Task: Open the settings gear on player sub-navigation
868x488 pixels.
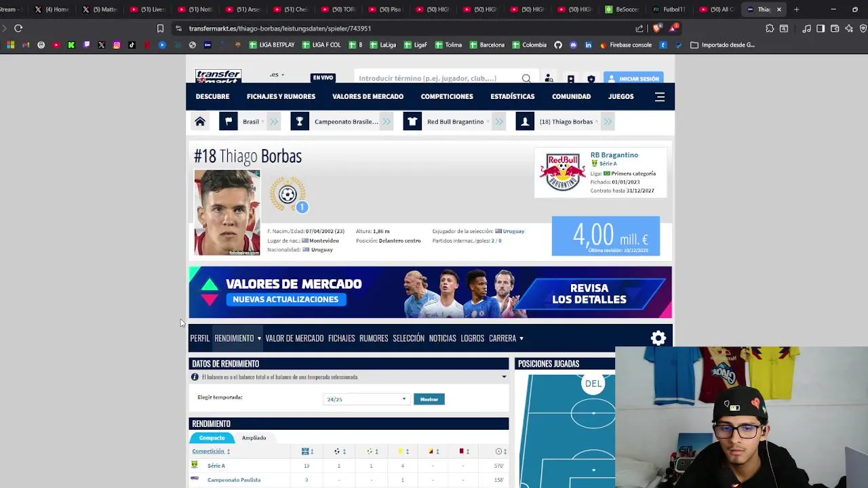Action: [658, 338]
